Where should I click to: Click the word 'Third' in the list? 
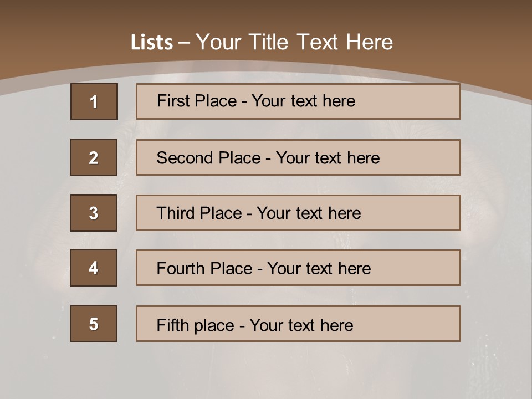[175, 213]
